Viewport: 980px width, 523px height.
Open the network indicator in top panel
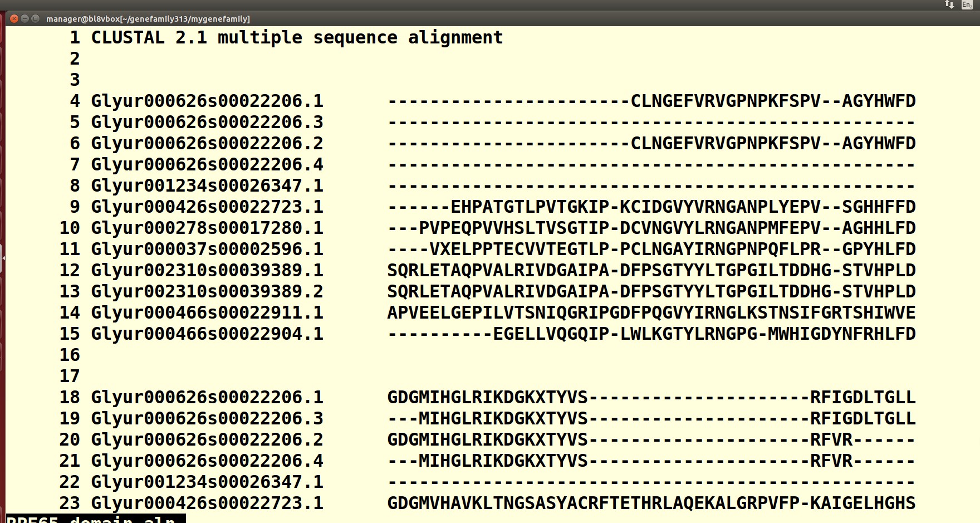[x=949, y=5]
